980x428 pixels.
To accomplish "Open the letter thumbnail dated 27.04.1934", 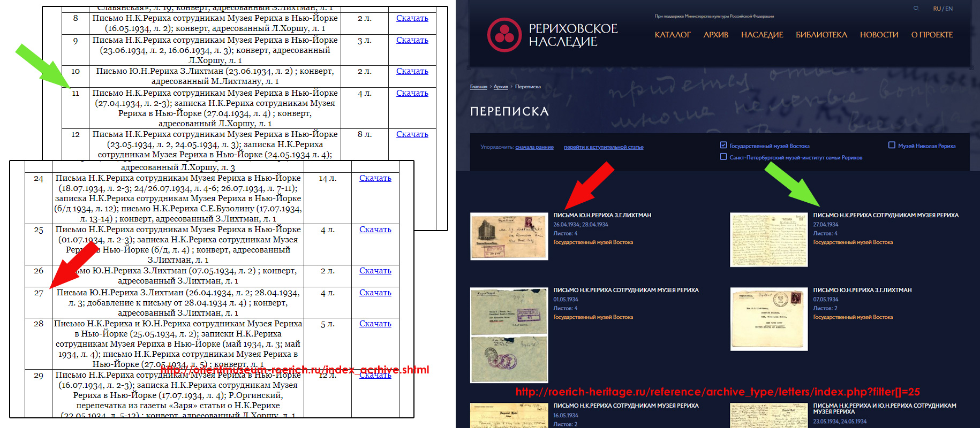I will coord(769,240).
